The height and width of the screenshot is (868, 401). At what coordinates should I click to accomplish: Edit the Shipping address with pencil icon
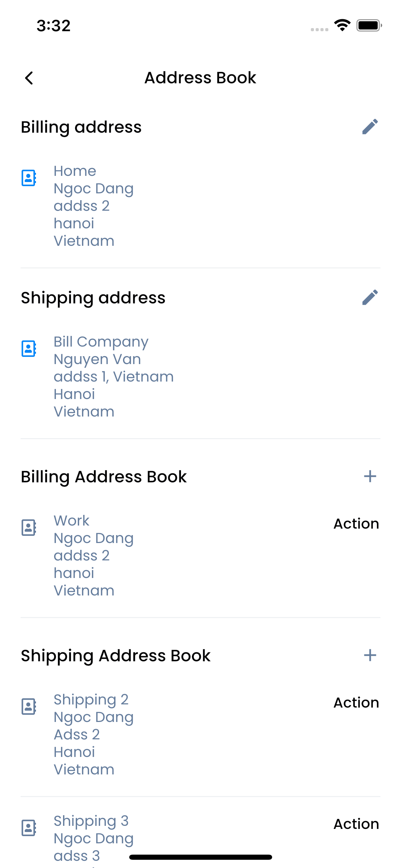coord(370,297)
